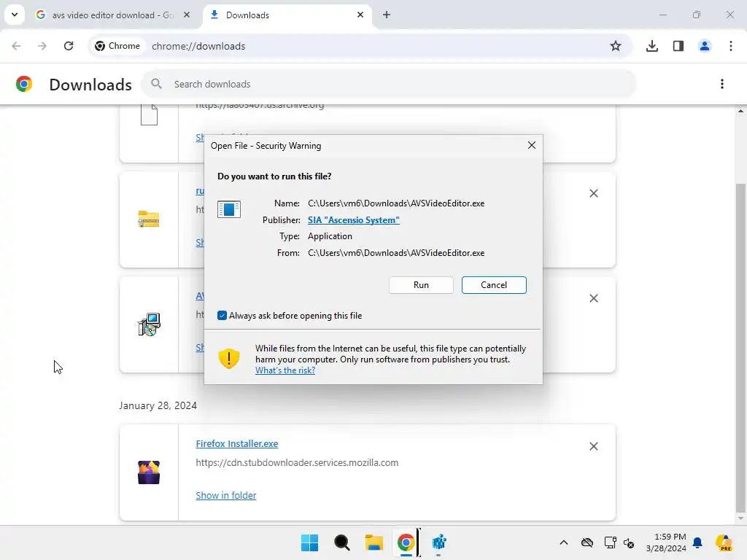Click the cloud sync tray icon
747x560 pixels.
587,542
